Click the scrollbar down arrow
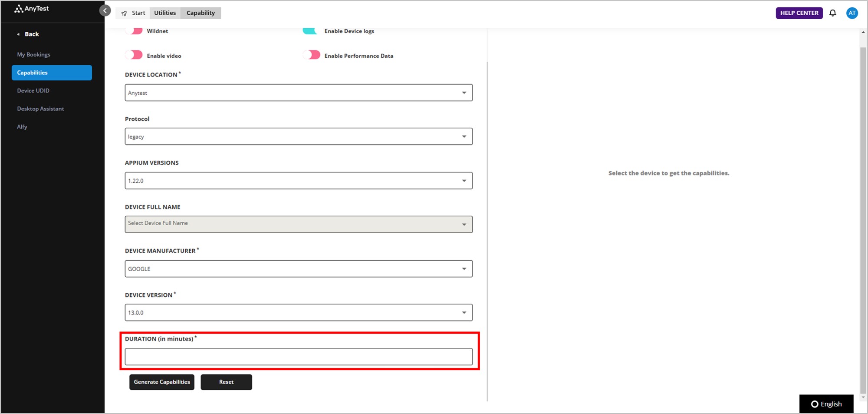The width and height of the screenshot is (868, 414). 863,397
